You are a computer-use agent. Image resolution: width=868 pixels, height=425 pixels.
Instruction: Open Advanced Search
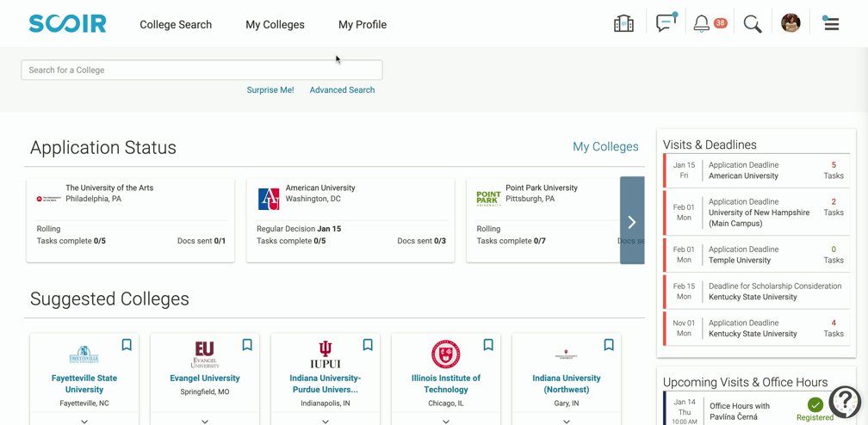tap(342, 89)
